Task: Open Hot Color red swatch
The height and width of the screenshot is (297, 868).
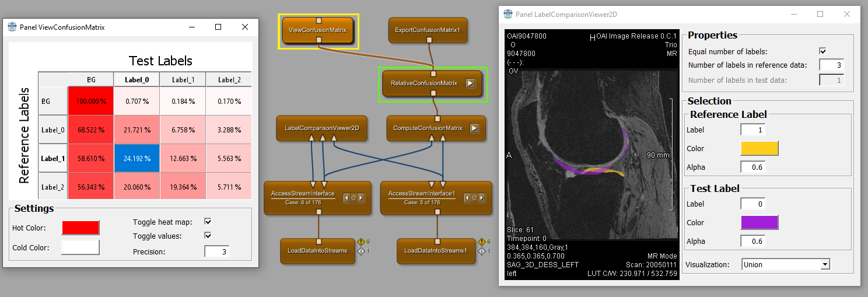Action: 80,228
